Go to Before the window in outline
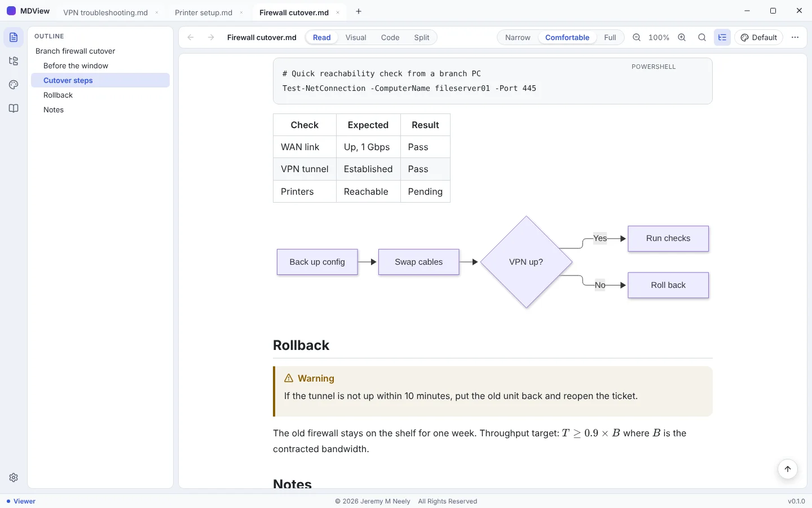Viewport: 812px width, 508px height. (x=100, y=66)
